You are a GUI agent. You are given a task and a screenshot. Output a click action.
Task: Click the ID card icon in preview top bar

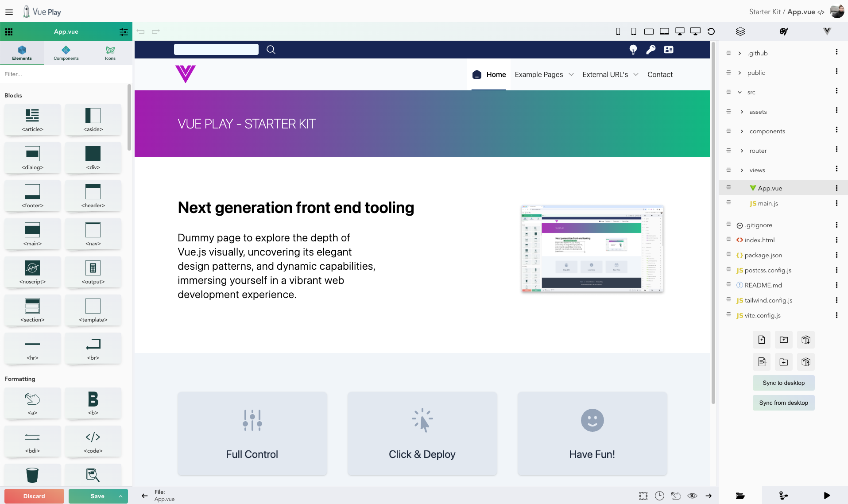[669, 50]
